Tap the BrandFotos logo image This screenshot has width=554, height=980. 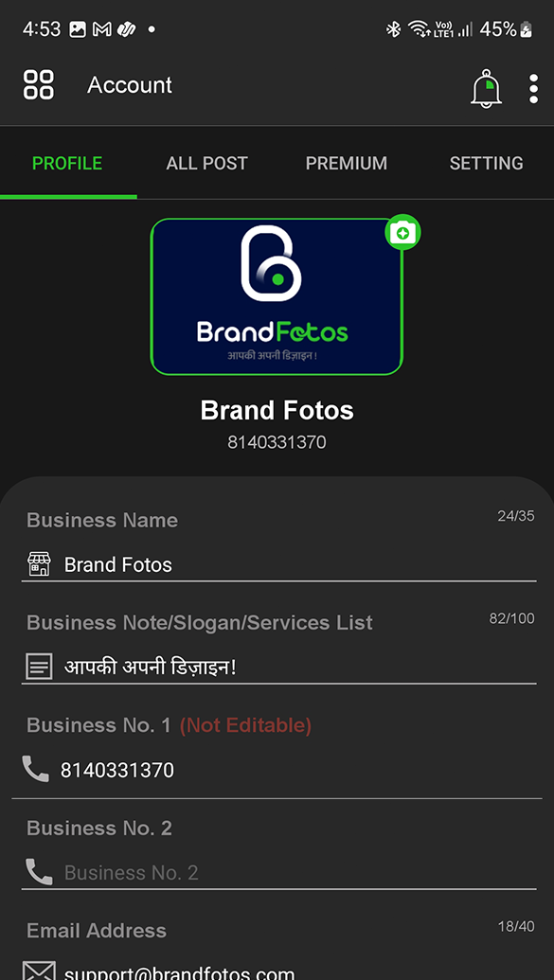click(277, 297)
